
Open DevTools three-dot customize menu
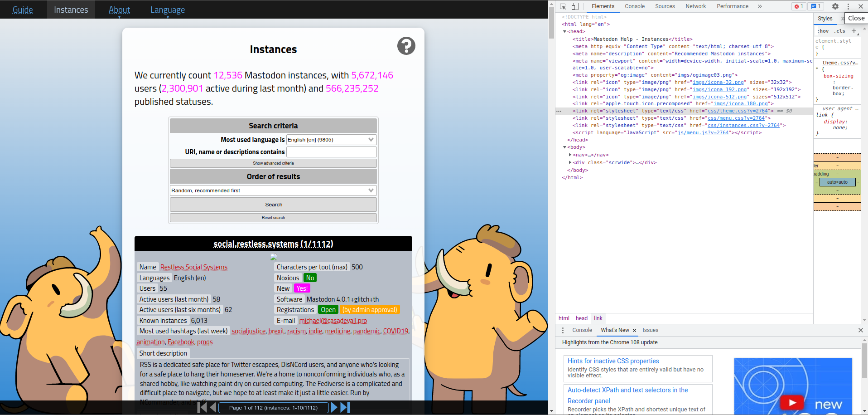pos(848,6)
